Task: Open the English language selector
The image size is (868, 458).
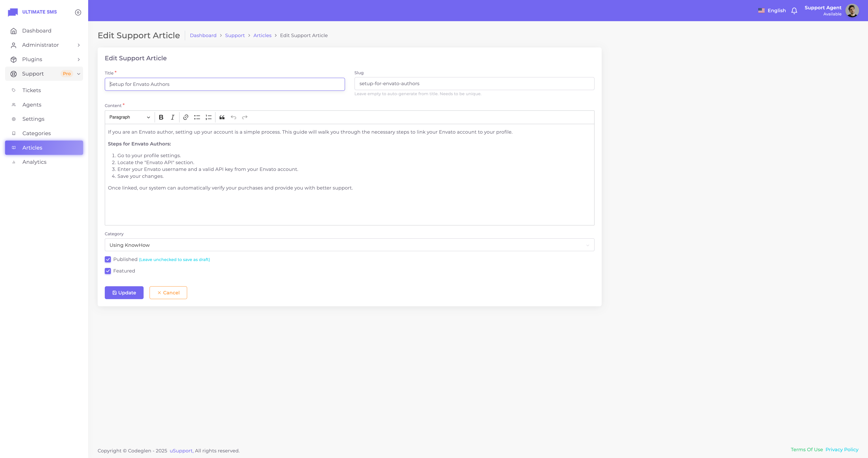Action: pyautogui.click(x=772, y=11)
